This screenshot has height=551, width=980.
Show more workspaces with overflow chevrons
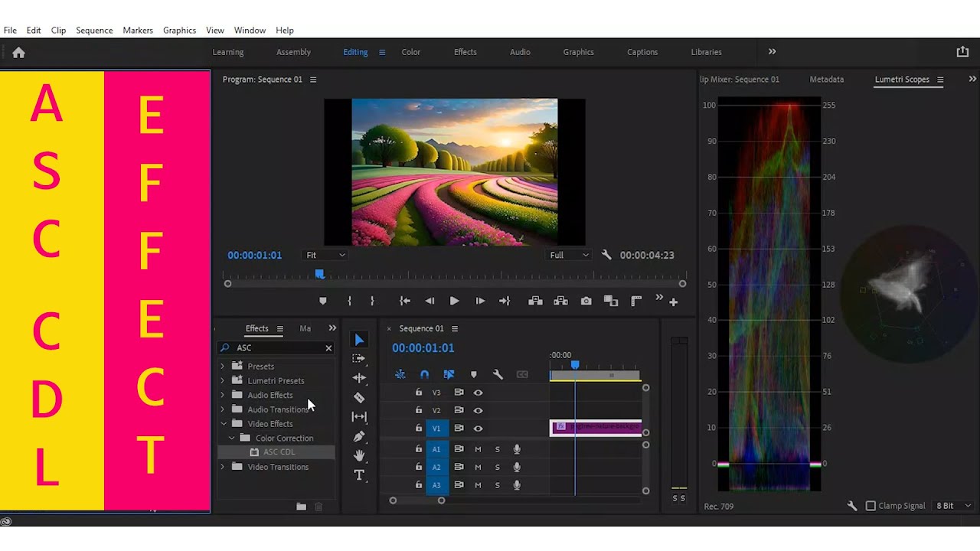772,51
